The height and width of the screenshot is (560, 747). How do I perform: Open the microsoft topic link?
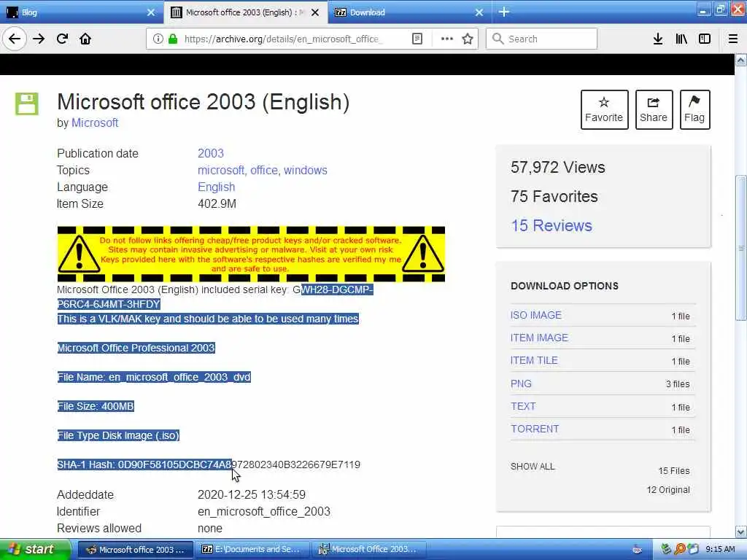pyautogui.click(x=220, y=170)
